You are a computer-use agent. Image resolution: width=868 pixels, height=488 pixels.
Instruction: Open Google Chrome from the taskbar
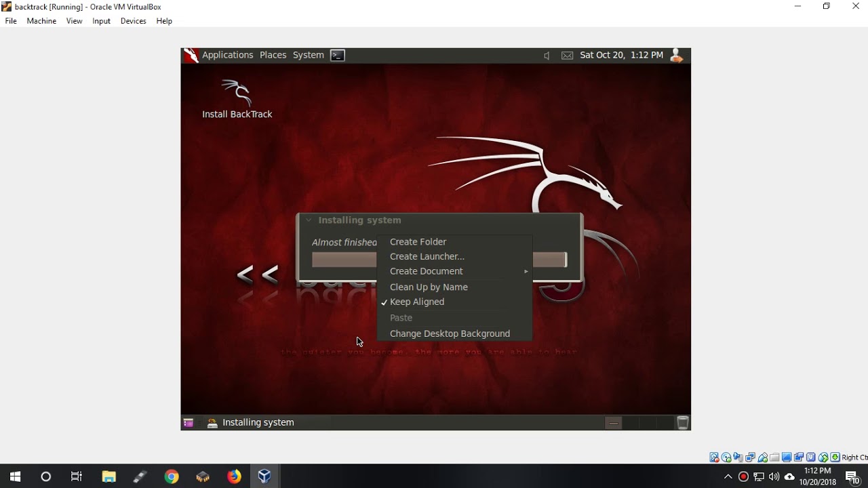tap(172, 476)
